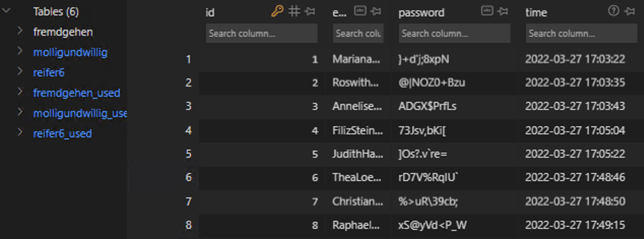644x239 pixels.
Task: Select row number 4 header
Action: tap(188, 131)
